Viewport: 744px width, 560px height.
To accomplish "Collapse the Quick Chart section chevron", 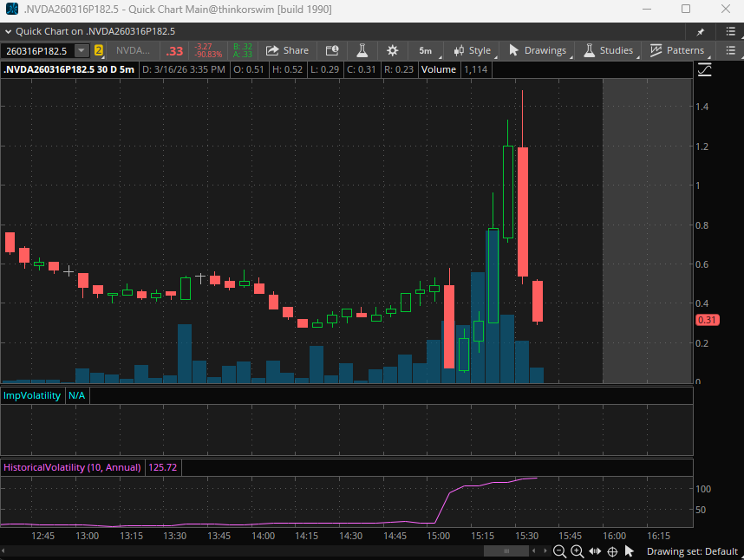I will 8,32.
